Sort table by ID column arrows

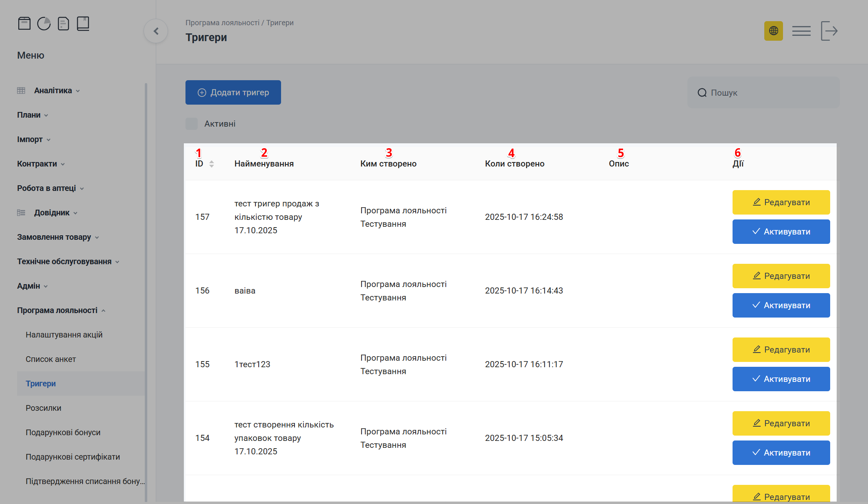click(x=212, y=164)
